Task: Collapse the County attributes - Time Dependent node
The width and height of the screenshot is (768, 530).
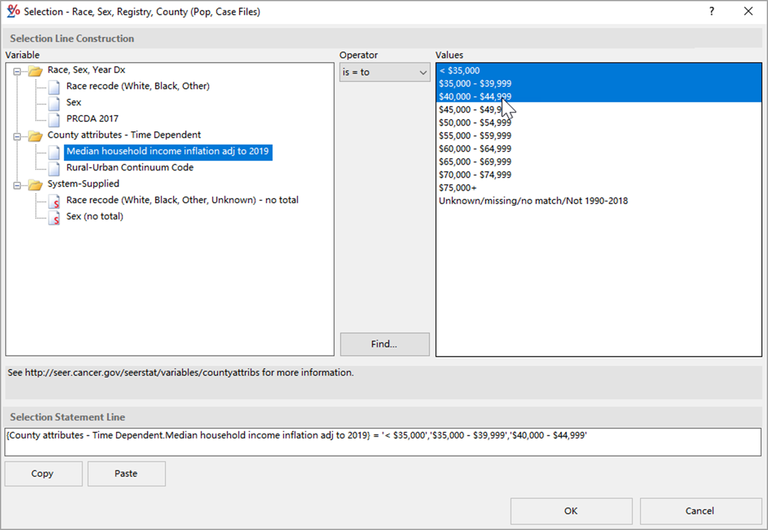Action: (18, 135)
